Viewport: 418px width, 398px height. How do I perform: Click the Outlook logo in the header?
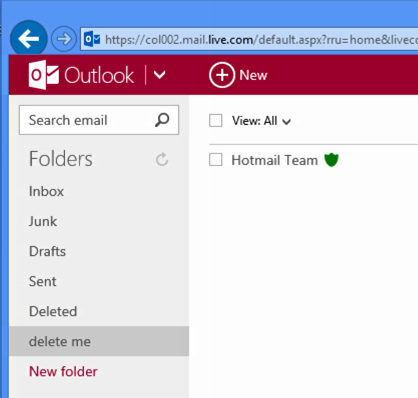coord(81,75)
